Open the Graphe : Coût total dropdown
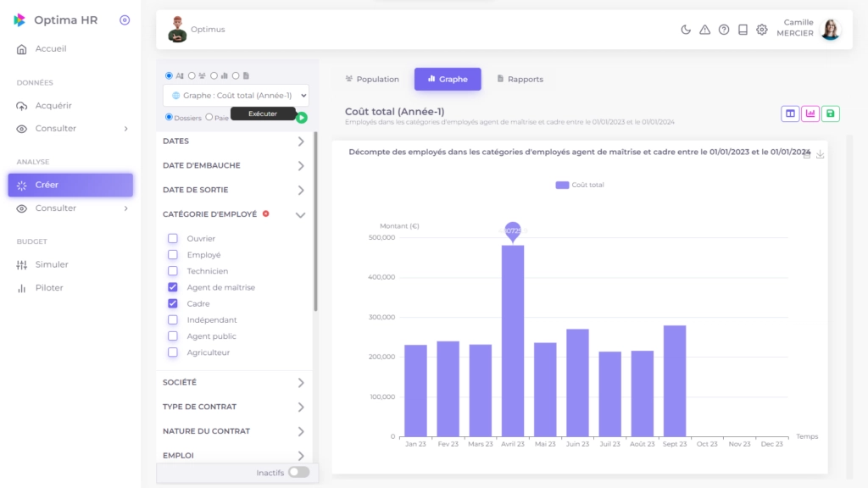The height and width of the screenshot is (488, 868). click(236, 96)
